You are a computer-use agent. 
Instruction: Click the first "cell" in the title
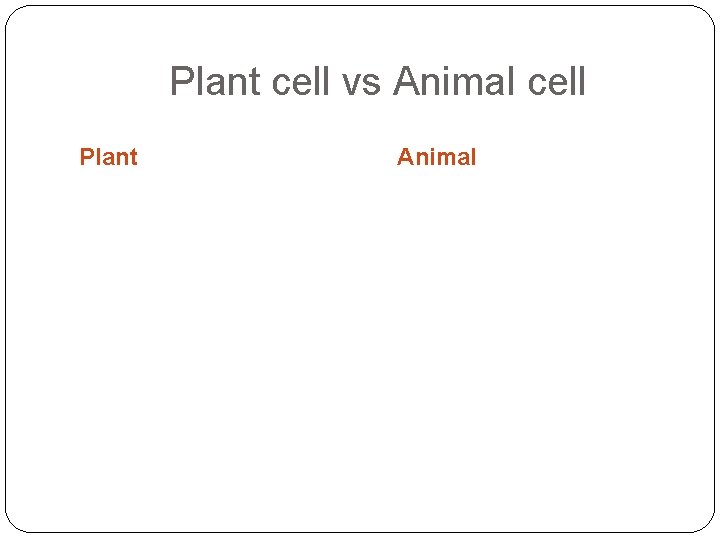[x=302, y=81]
